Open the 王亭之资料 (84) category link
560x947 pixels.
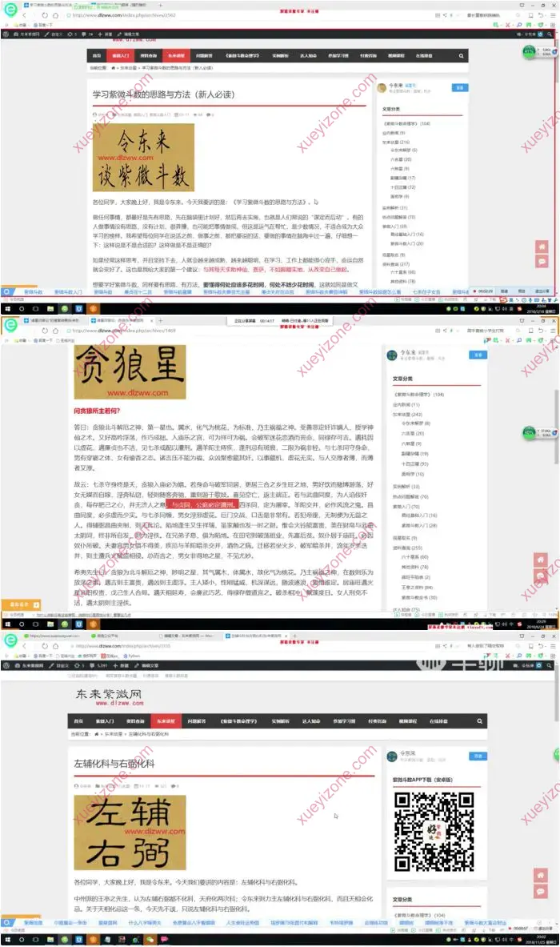coord(416,587)
